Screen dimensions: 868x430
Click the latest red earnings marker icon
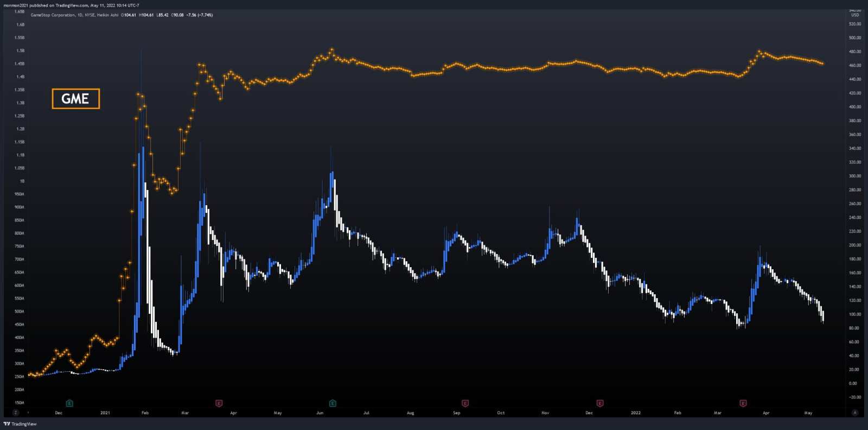coord(743,403)
